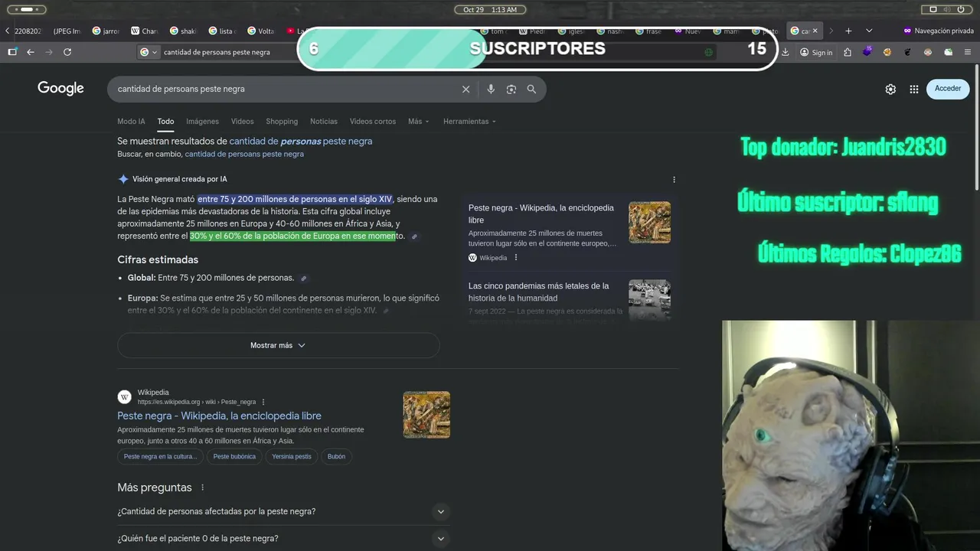Image resolution: width=980 pixels, height=551 pixels.
Task: Click the 'Bubón' chip
Action: click(x=336, y=457)
